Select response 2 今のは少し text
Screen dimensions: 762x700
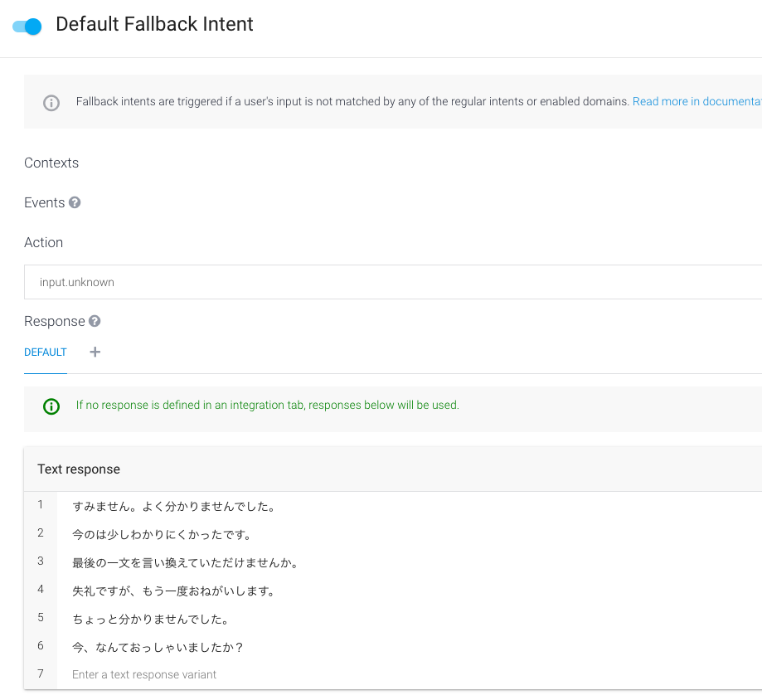click(162, 534)
